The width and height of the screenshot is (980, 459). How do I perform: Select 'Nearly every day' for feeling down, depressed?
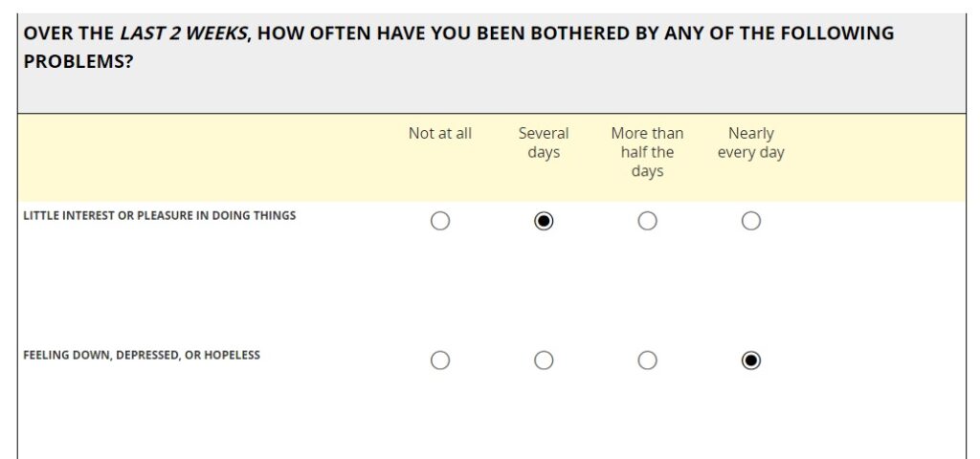(x=751, y=361)
